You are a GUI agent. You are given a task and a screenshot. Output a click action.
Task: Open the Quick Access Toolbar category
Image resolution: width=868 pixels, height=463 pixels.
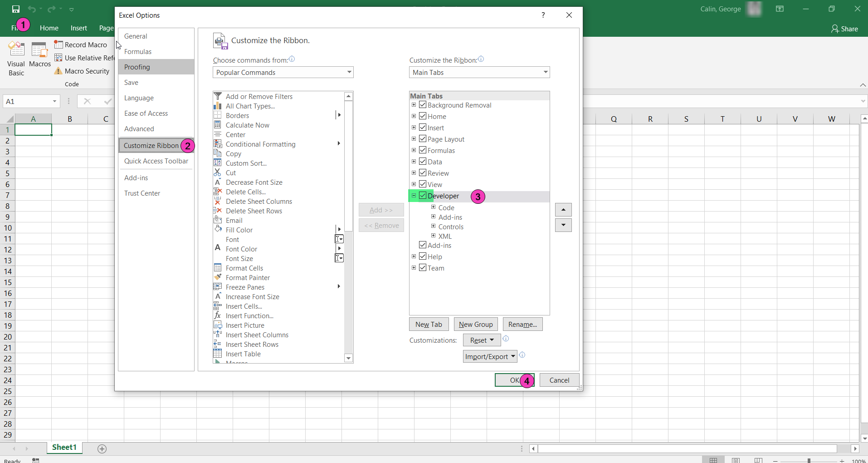[156, 161]
